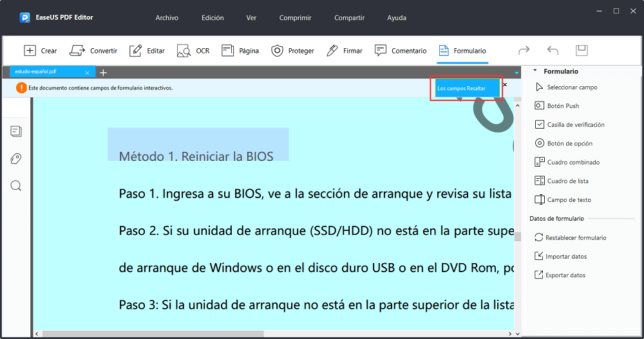Click the undo arrow icon
The image size is (644, 339).
(553, 50)
